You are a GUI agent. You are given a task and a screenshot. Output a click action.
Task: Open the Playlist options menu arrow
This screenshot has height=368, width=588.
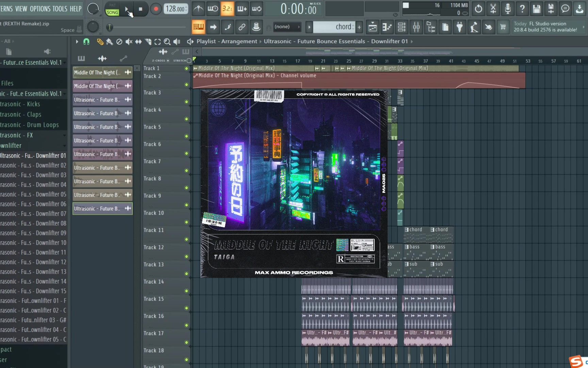pos(77,42)
